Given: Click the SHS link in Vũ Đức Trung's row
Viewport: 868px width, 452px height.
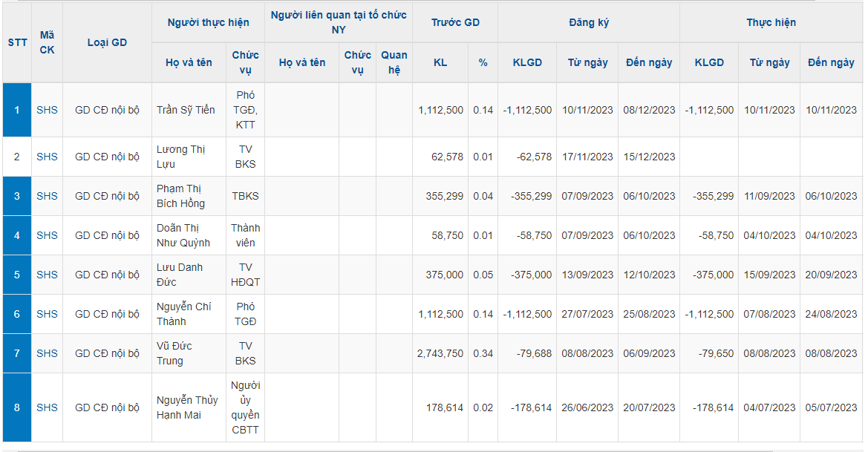Looking at the screenshot, I should 47,353.
